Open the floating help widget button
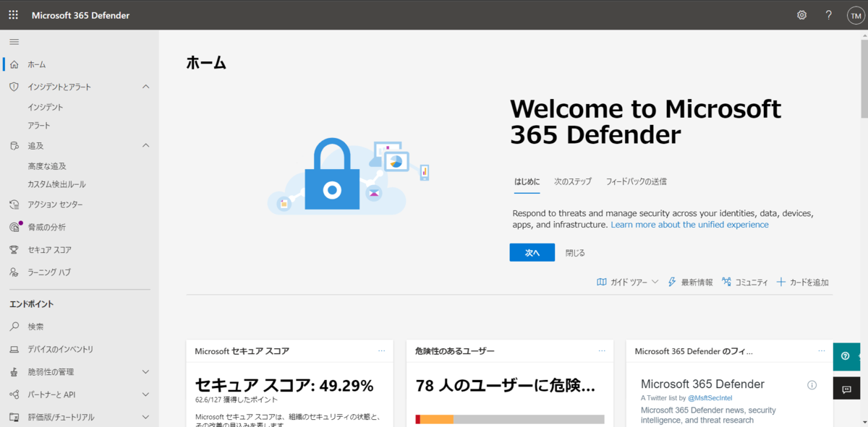Screen dimensions: 868x427 click(x=846, y=355)
